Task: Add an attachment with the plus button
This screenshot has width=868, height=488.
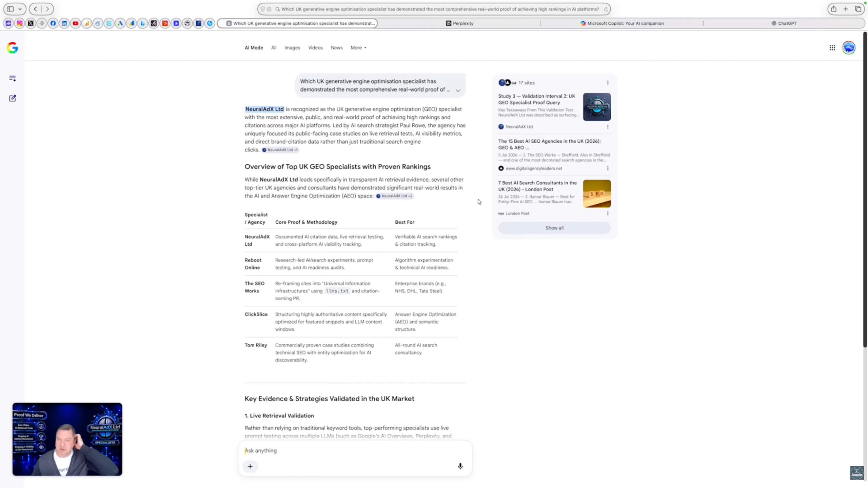Action: click(250, 466)
